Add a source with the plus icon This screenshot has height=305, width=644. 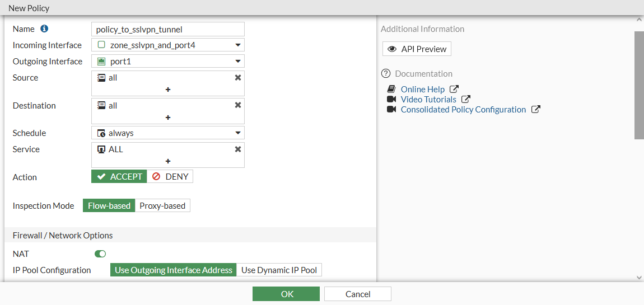click(x=168, y=90)
